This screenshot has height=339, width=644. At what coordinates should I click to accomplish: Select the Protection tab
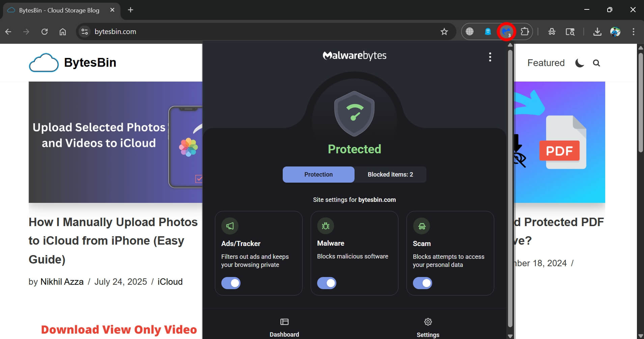pos(318,175)
